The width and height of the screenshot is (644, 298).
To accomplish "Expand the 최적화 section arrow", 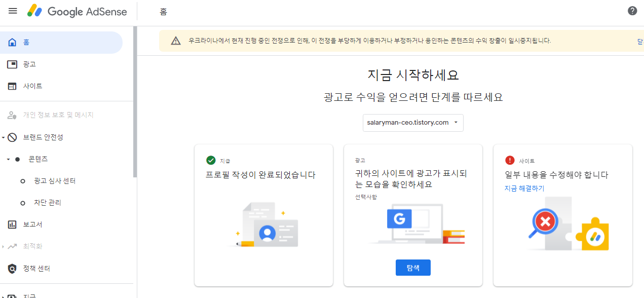I will pos(3,246).
